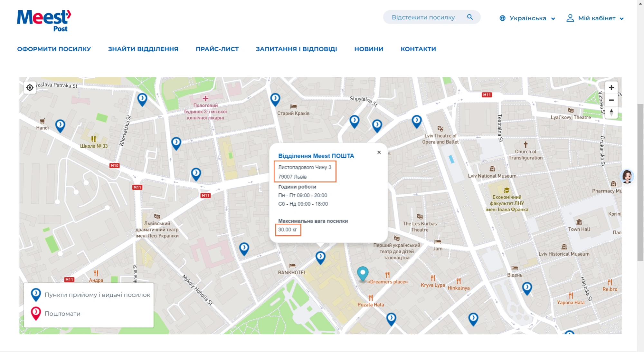Zoom in the map with plus button
Screen dimensions: 644x352
pyautogui.click(x=611, y=87)
